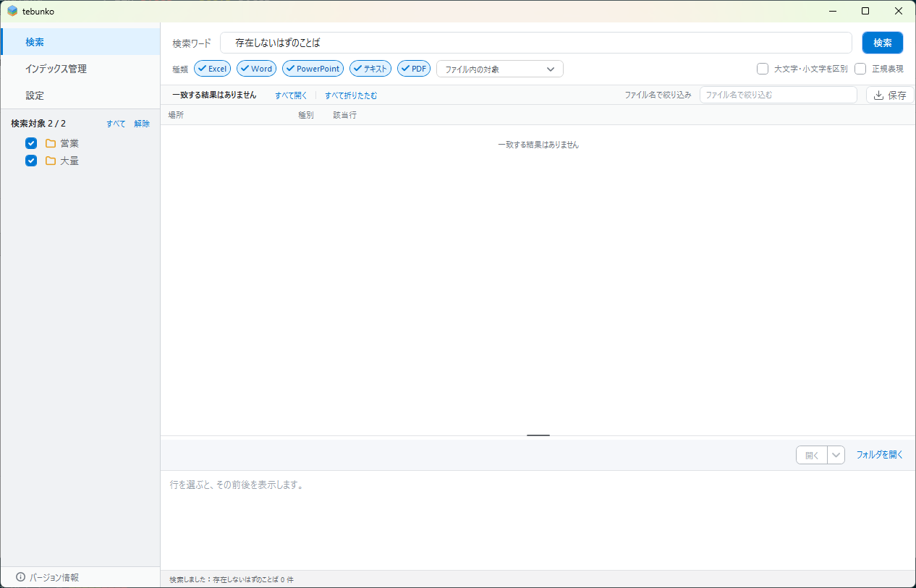Screen dimensions: 916x588
Task: Click the 場所 column header
Action: (x=176, y=115)
